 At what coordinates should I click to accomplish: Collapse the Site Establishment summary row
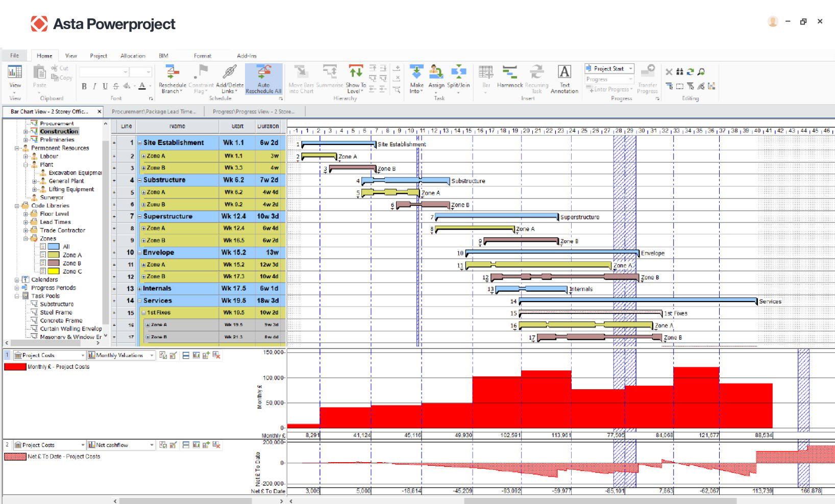click(x=139, y=143)
